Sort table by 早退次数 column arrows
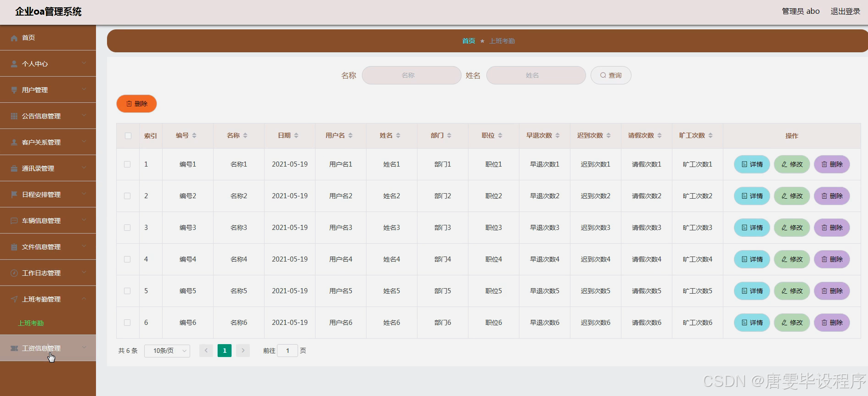 [x=558, y=136]
